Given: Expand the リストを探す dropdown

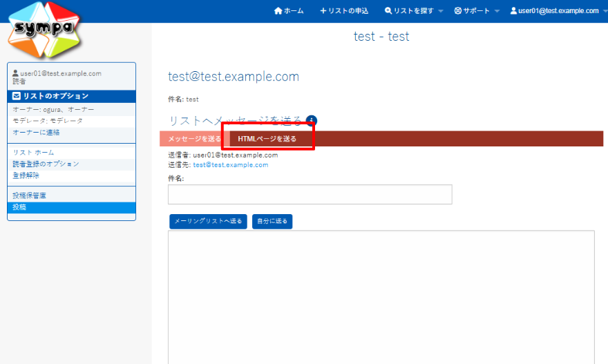Looking at the screenshot, I should tap(413, 11).
